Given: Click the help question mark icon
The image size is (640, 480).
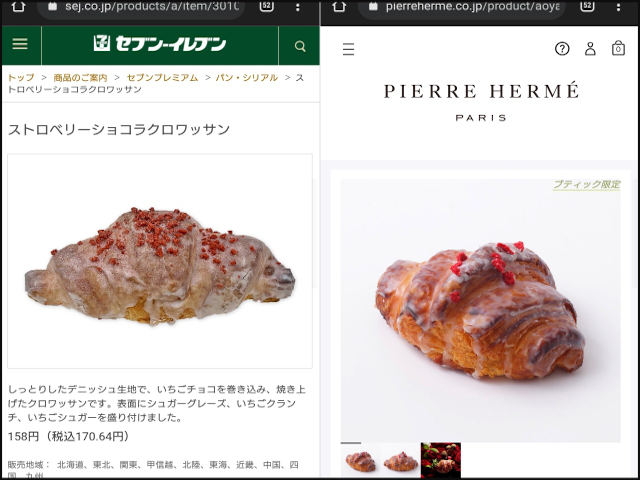Looking at the screenshot, I should click(562, 49).
